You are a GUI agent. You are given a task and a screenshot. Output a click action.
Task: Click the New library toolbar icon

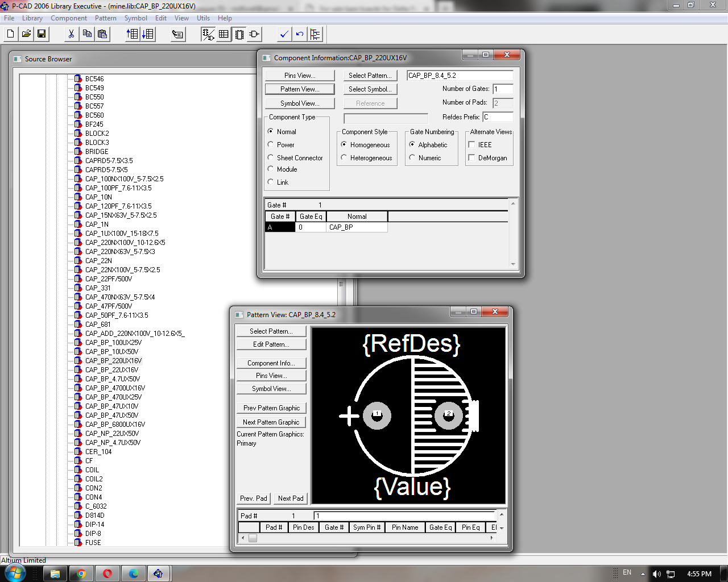[x=10, y=34]
